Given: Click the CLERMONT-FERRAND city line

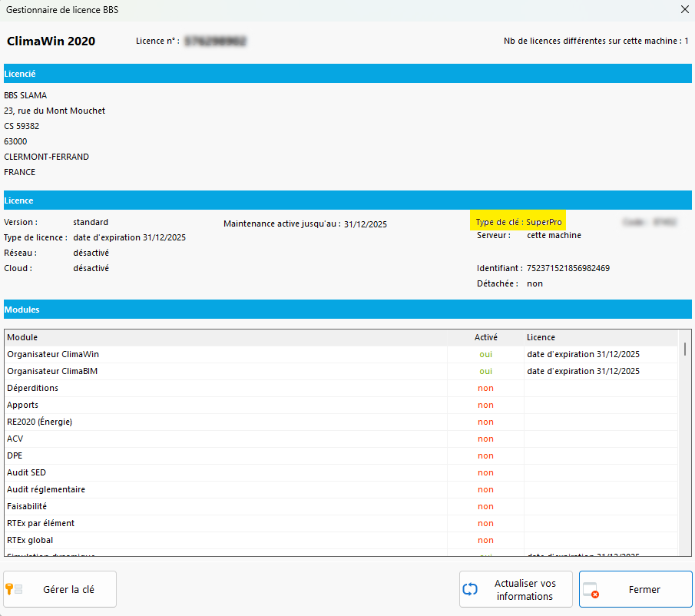Looking at the screenshot, I should click(x=47, y=157).
